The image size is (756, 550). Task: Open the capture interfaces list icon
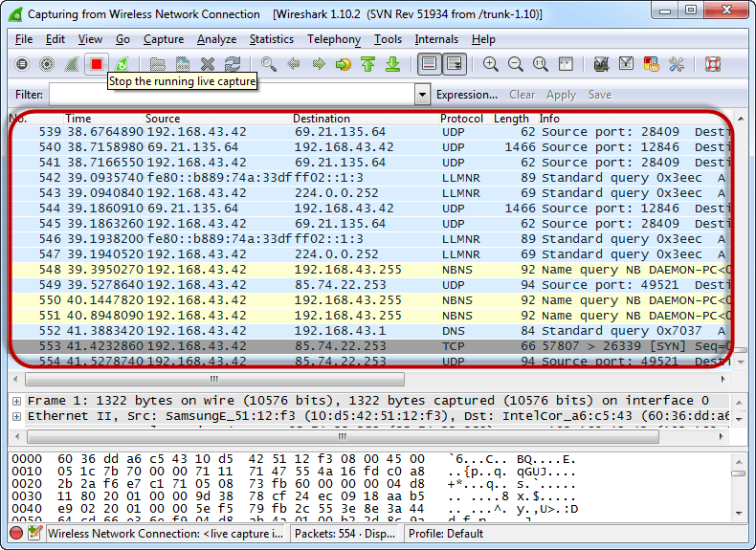coord(22,64)
